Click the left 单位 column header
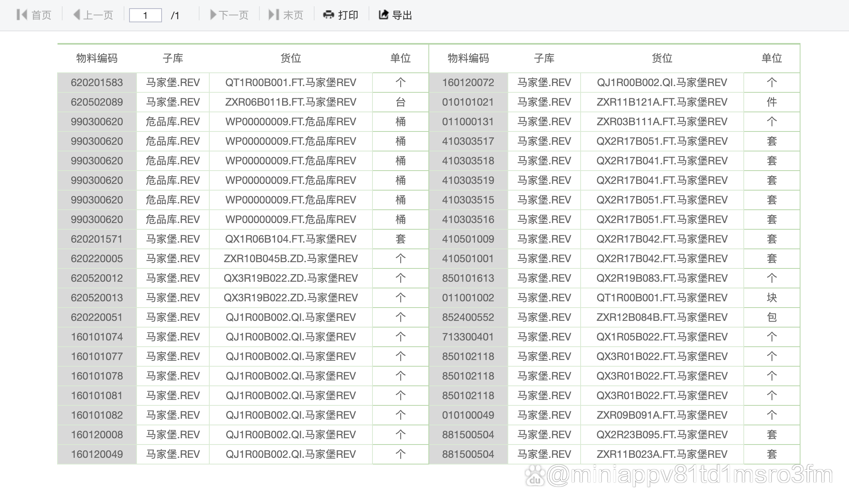 (x=400, y=58)
